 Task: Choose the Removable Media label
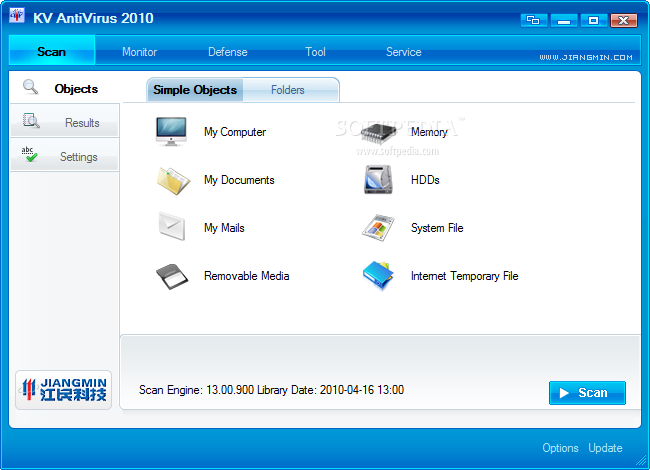point(247,276)
